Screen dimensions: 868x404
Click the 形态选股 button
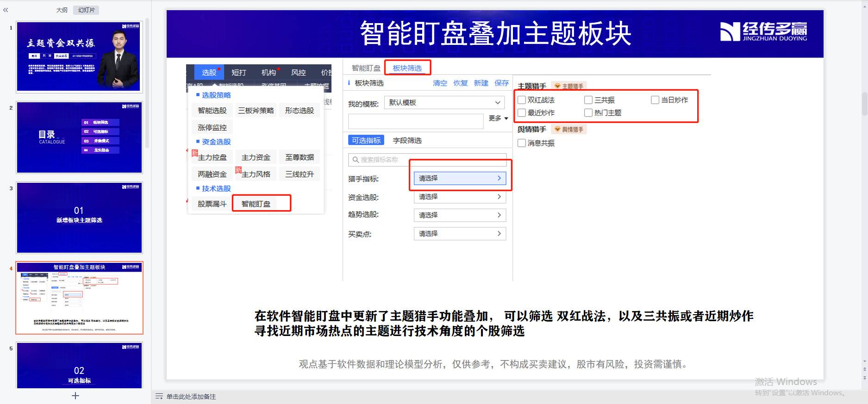(x=300, y=111)
